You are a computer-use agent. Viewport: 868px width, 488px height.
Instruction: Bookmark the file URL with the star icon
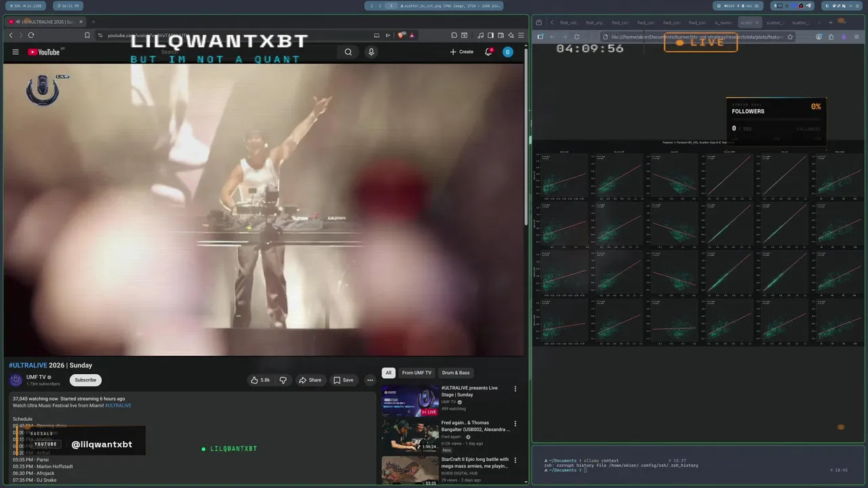click(x=790, y=37)
